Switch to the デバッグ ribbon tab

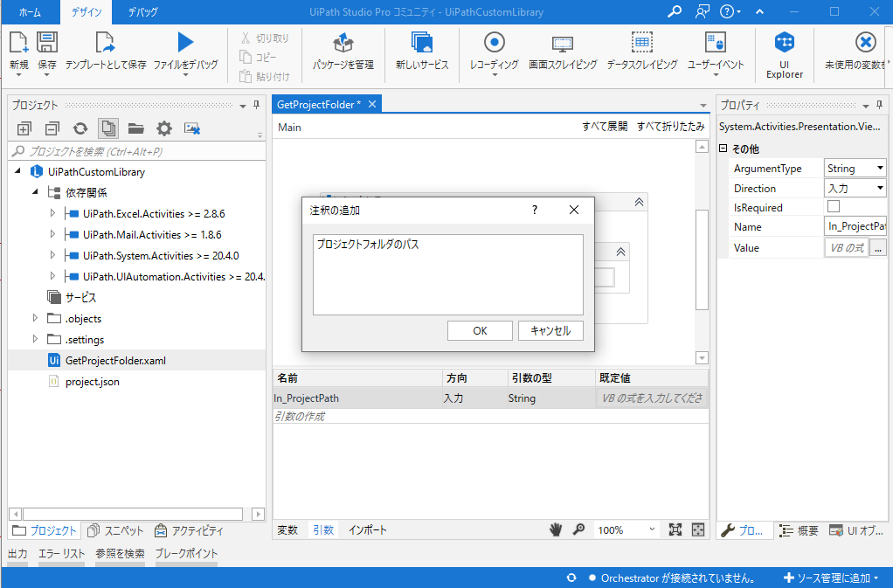[x=142, y=12]
